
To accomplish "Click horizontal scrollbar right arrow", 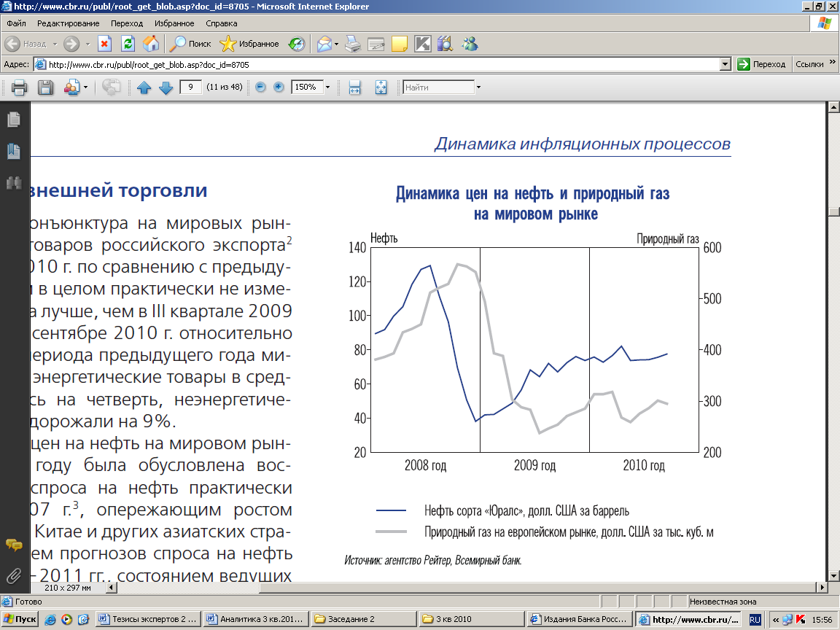I will tap(822, 587).
